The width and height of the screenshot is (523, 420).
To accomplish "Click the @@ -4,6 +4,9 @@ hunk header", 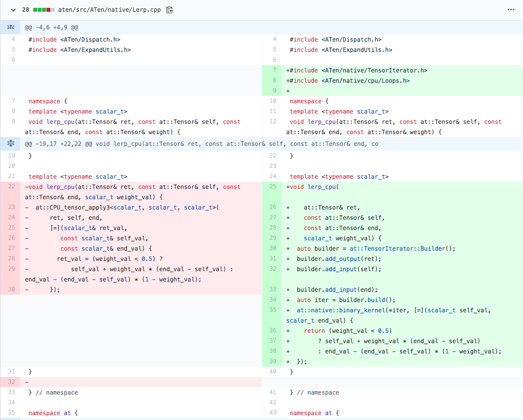I will click(51, 27).
